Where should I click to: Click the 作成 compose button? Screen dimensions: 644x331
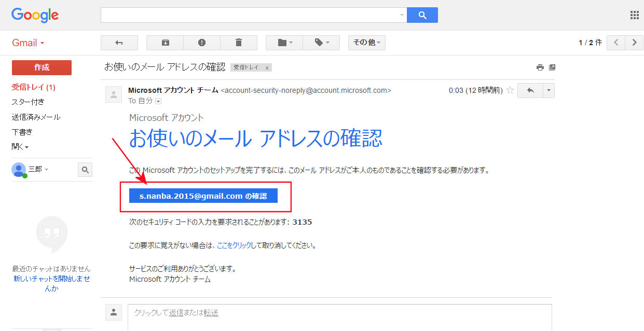pos(42,67)
